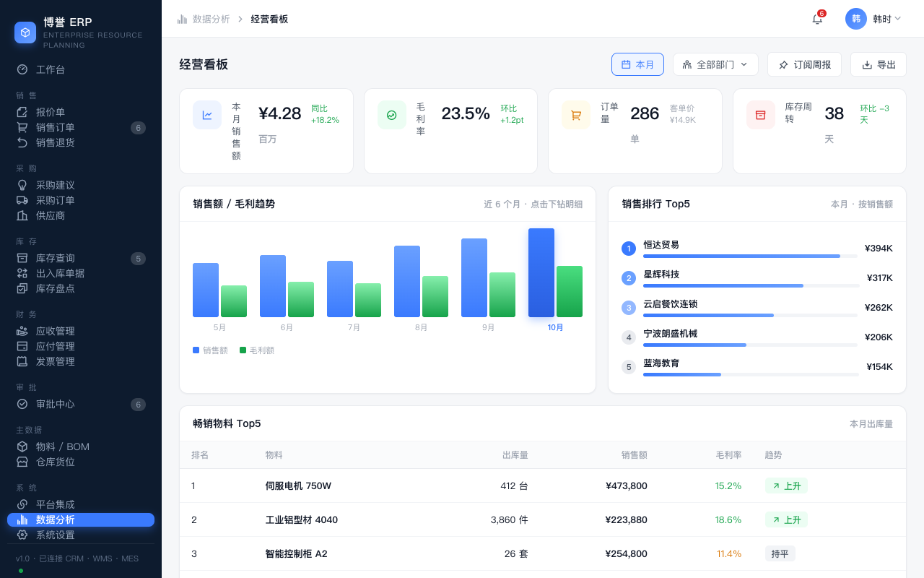
Task: Click the 伺服电机 750W material row
Action: coord(543,486)
